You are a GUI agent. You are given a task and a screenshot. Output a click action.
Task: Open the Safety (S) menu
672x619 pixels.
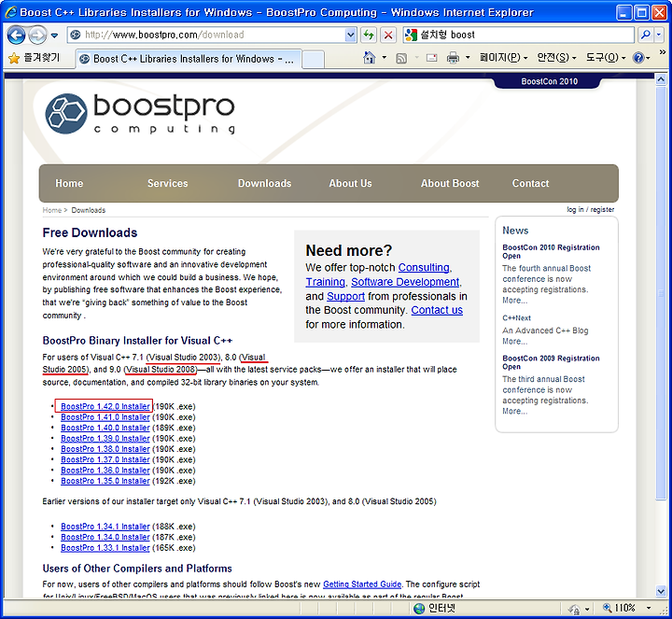(556, 58)
